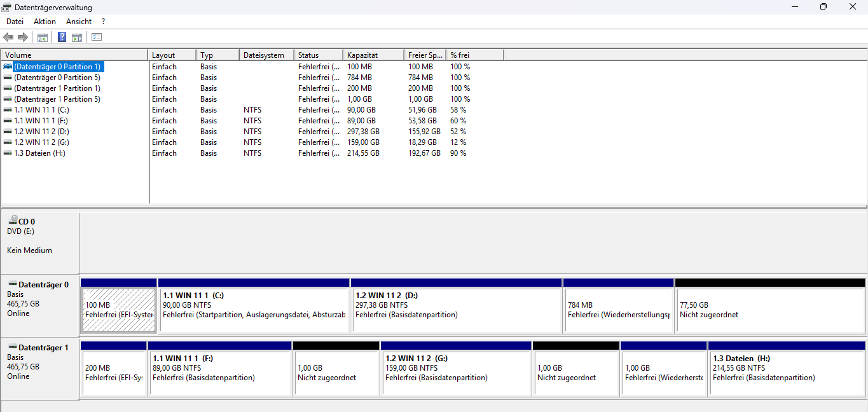Image resolution: width=868 pixels, height=412 pixels.
Task: Click the 12 % free value cell
Action: pyautogui.click(x=458, y=142)
